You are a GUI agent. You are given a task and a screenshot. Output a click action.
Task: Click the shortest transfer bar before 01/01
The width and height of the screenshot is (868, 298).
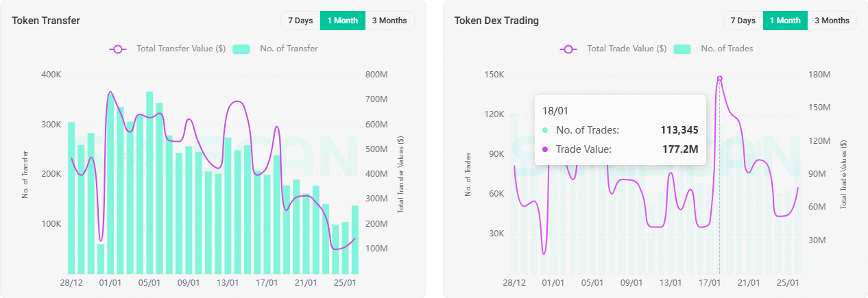pos(101,259)
